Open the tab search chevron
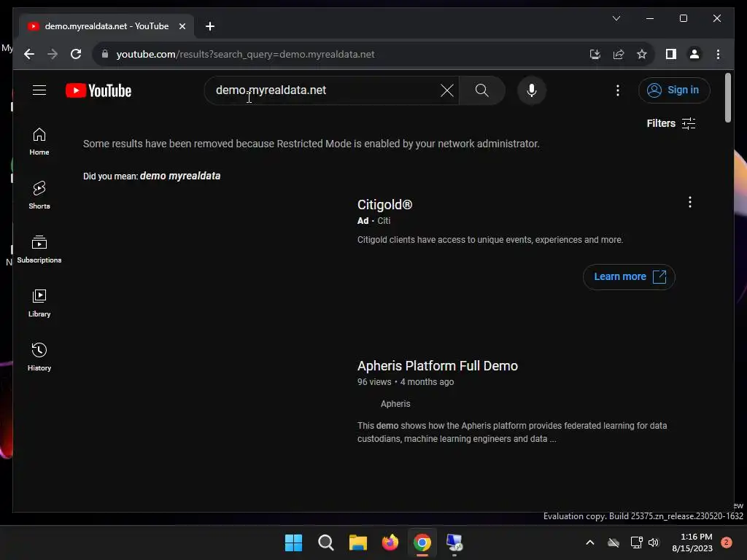747x560 pixels. pos(616,18)
